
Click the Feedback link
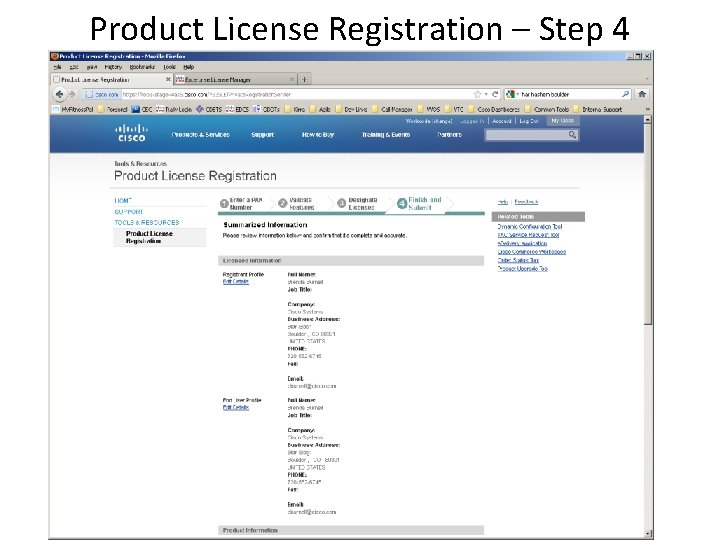coord(526,202)
